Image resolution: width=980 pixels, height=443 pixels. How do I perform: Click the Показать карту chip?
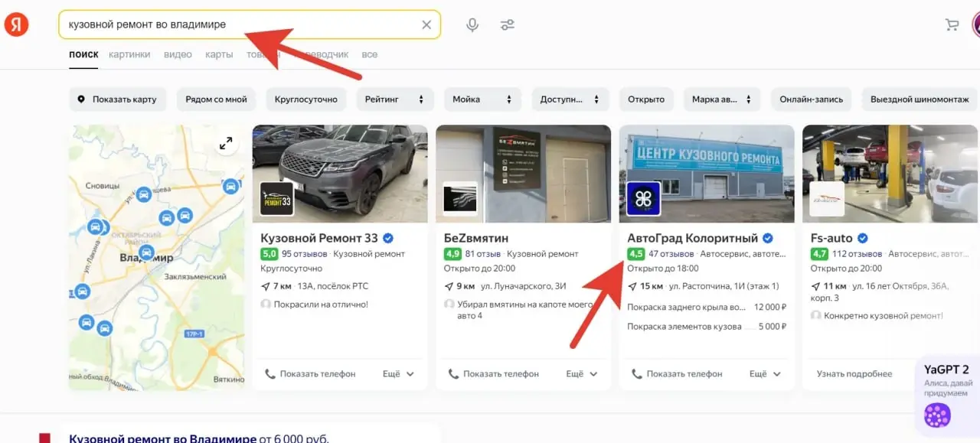117,99
